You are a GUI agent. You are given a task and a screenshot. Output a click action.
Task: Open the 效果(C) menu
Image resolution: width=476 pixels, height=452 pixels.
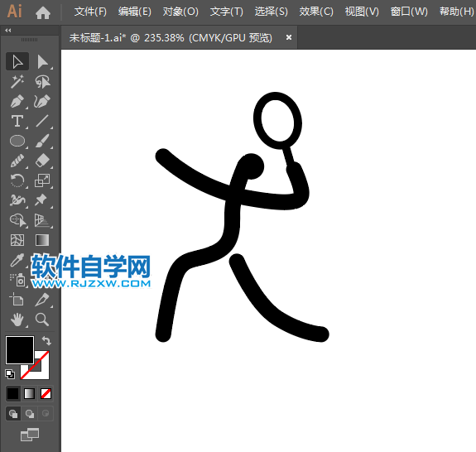(316, 12)
